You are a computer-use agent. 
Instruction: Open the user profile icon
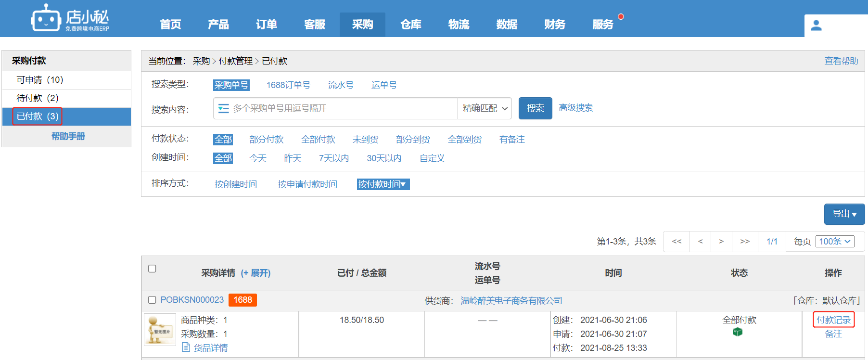816,25
